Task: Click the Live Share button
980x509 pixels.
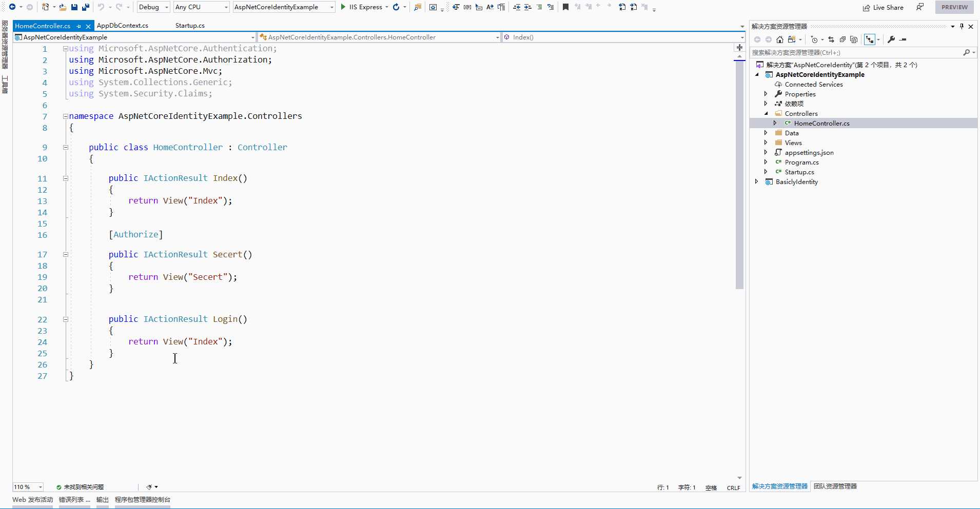Action: pyautogui.click(x=883, y=8)
